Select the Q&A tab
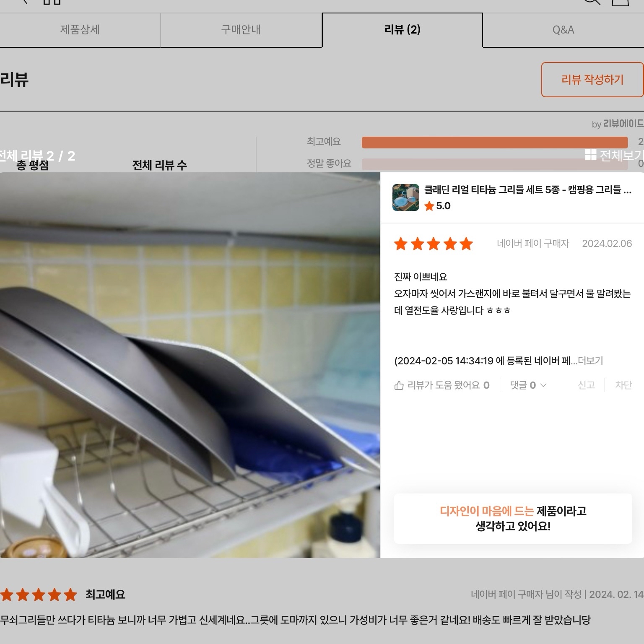Image resolution: width=644 pixels, height=644 pixels. click(563, 30)
